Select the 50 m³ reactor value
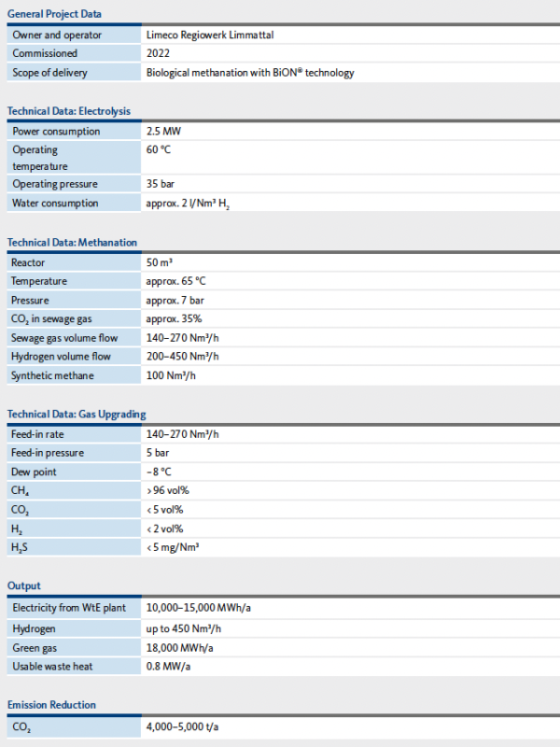The image size is (560, 747). (161, 262)
